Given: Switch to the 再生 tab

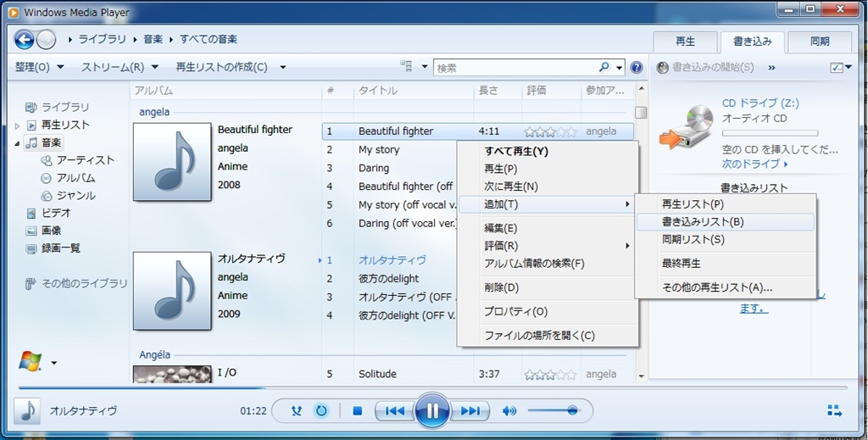Looking at the screenshot, I should (x=685, y=42).
